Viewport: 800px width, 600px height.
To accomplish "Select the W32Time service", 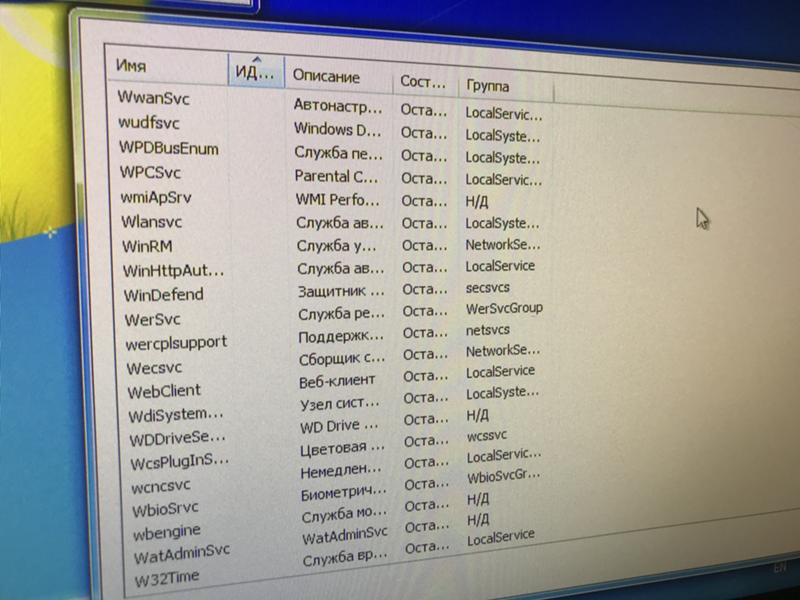I will coord(167,579).
